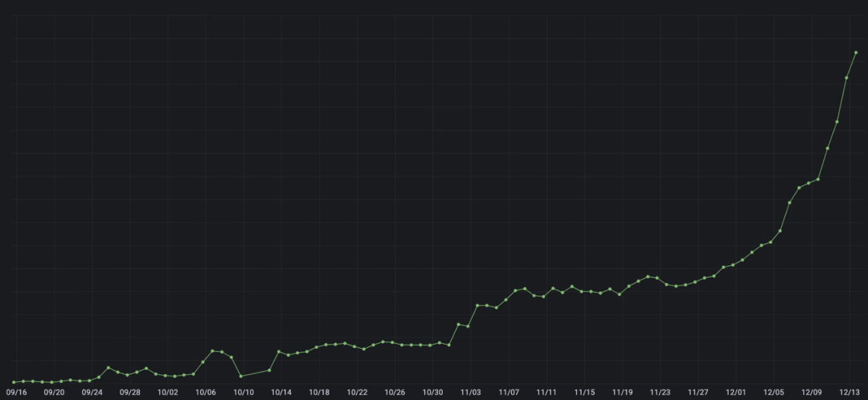Click the 10/06 date label

pyautogui.click(x=205, y=393)
